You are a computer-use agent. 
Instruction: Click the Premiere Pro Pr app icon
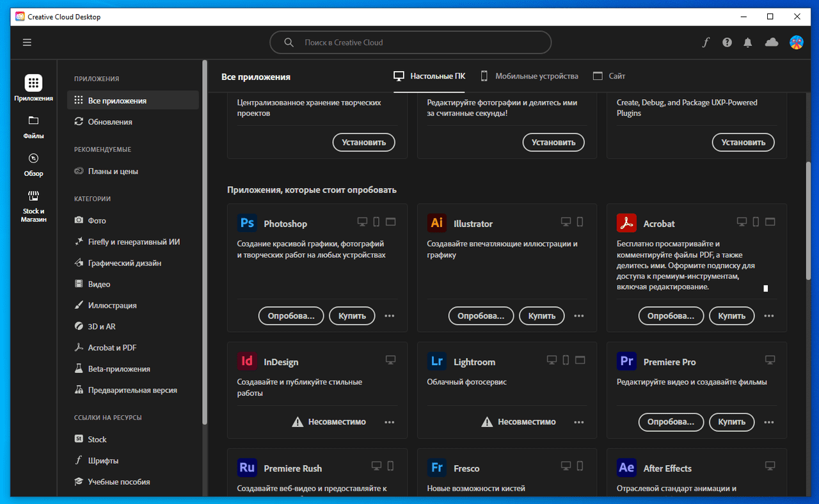click(626, 361)
